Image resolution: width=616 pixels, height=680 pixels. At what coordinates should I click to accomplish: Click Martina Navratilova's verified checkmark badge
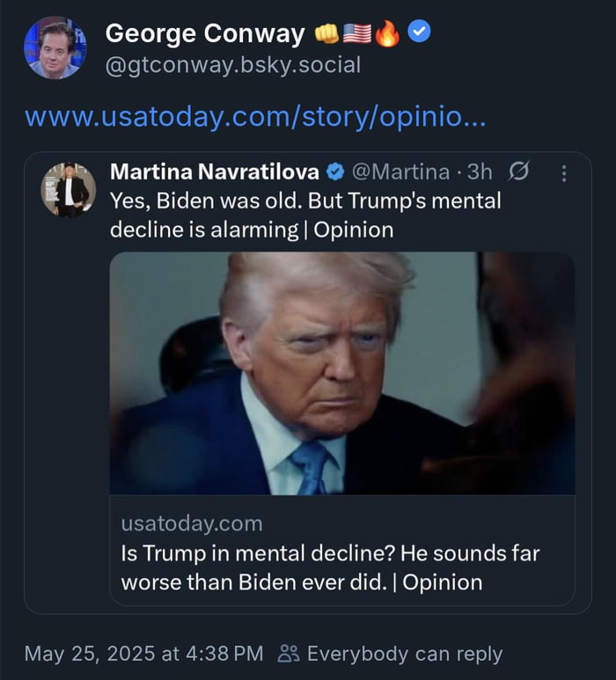click(336, 172)
